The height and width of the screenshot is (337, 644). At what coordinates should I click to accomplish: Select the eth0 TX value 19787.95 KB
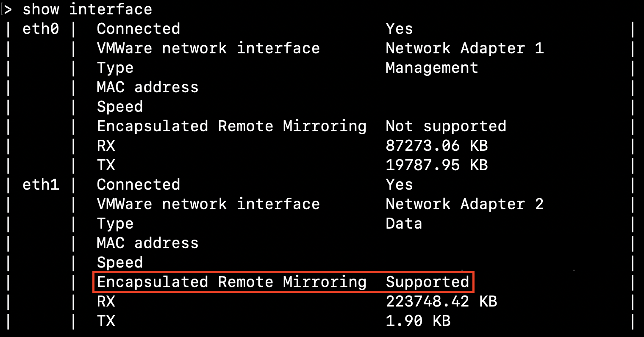[436, 165]
